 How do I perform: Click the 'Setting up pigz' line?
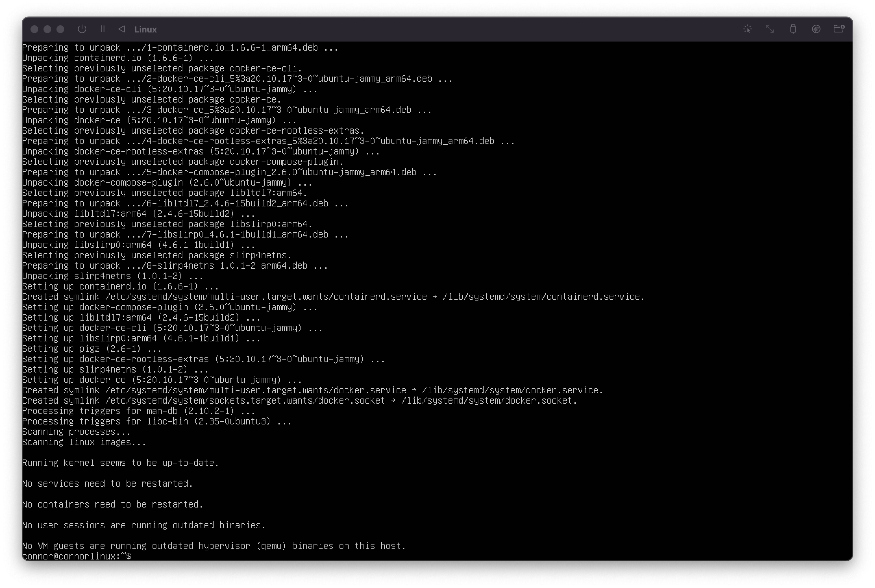point(92,349)
